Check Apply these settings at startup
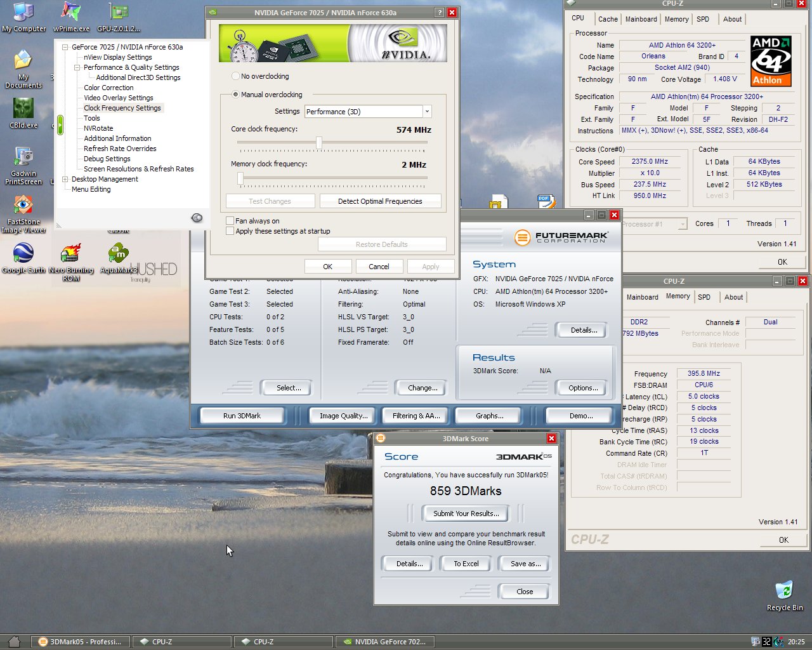This screenshot has height=650, width=812. tap(230, 231)
